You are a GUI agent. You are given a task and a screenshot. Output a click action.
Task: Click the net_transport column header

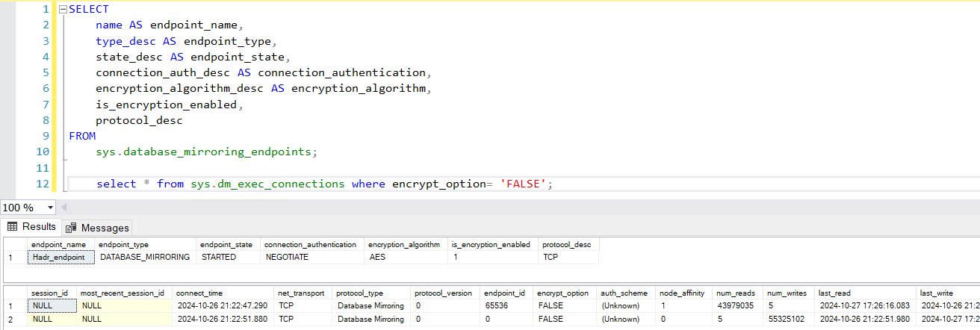304,293
